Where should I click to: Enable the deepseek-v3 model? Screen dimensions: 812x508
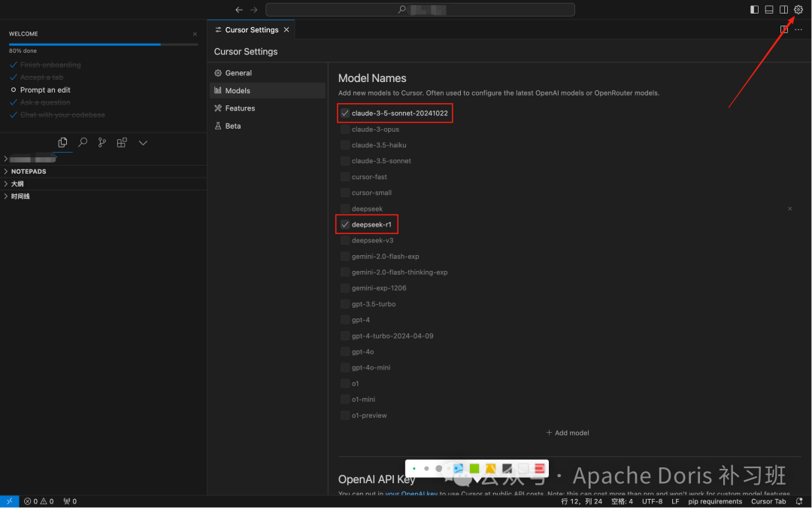[345, 241]
